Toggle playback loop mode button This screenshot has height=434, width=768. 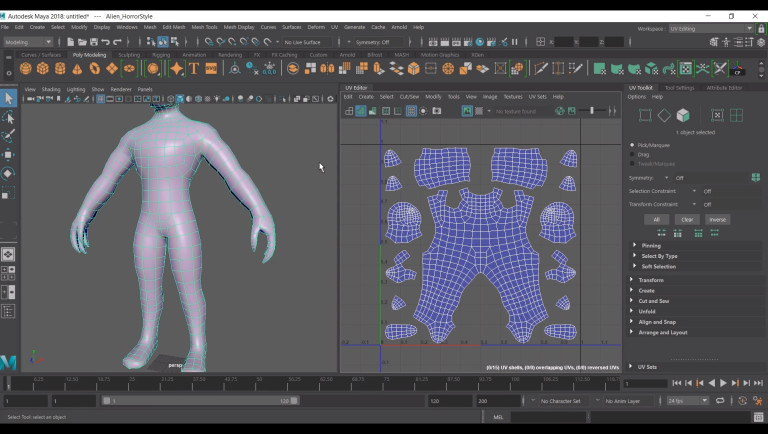click(720, 401)
